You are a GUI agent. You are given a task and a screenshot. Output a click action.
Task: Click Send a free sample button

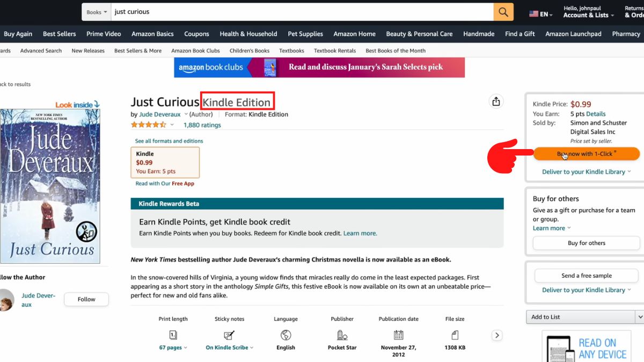[587, 276]
